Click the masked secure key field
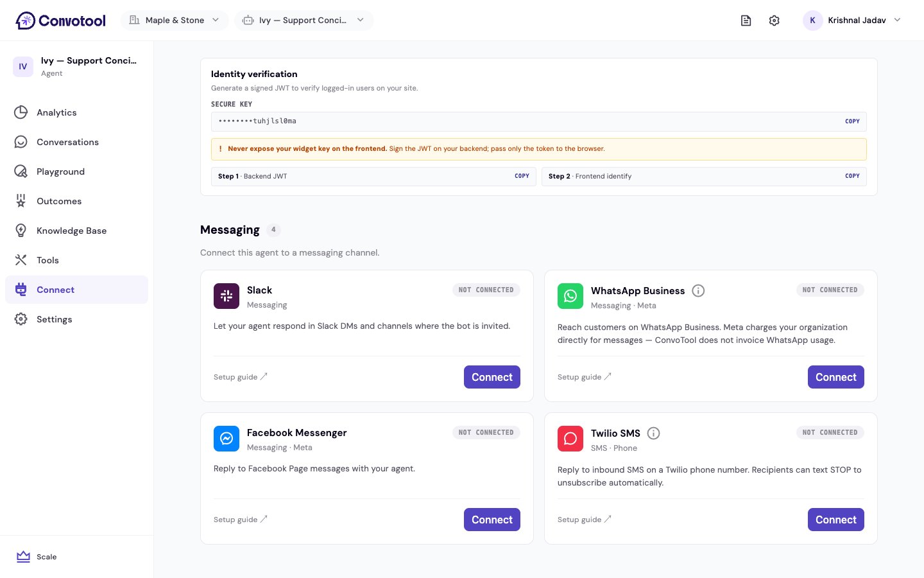This screenshot has width=924, height=578. (539, 121)
